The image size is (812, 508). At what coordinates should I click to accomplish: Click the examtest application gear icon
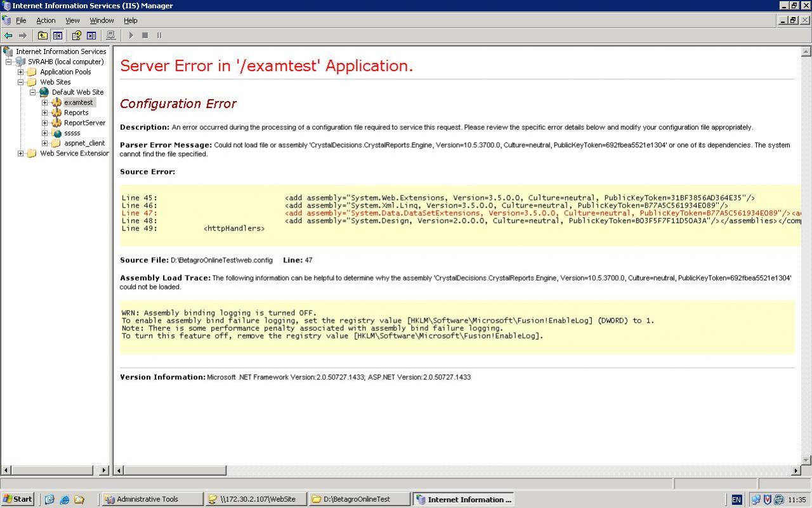tap(56, 102)
